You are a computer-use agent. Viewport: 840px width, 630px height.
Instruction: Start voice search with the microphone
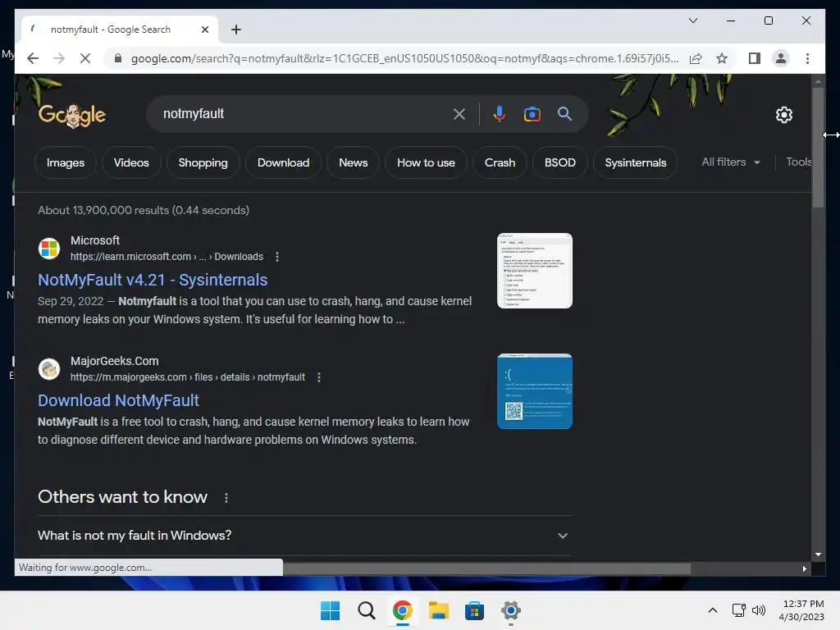[x=499, y=114]
